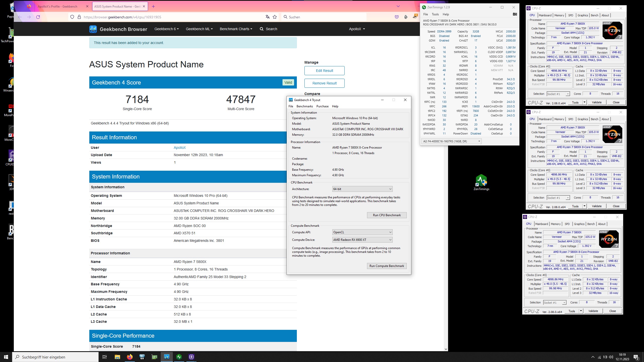Open Tools dropdown arrow in top CPU-Z window
Viewport: 644px width, 362px height.
pos(584,102)
